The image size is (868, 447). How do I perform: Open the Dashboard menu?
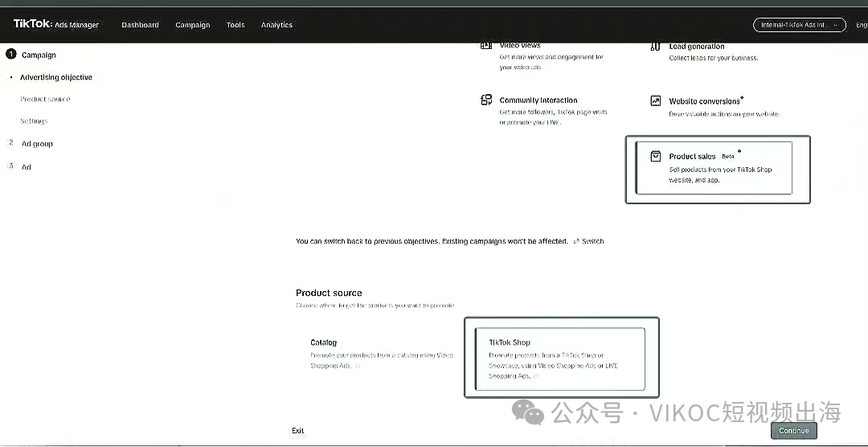pyautogui.click(x=140, y=25)
